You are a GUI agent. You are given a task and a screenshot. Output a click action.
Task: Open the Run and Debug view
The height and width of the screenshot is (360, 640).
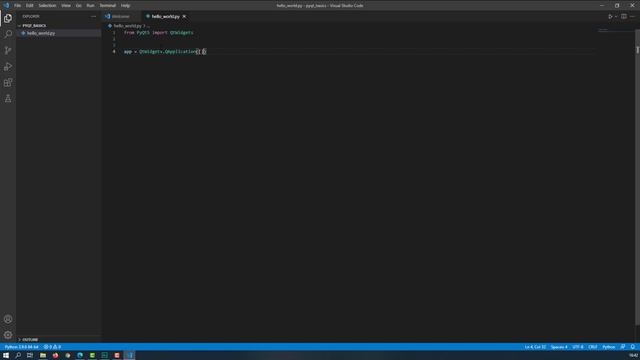tap(8, 67)
